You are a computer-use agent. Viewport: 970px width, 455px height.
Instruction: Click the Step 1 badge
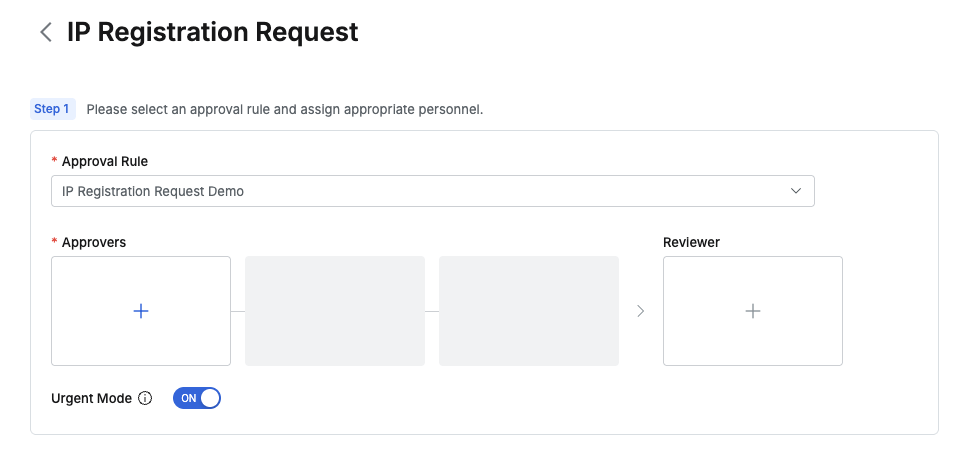52,109
